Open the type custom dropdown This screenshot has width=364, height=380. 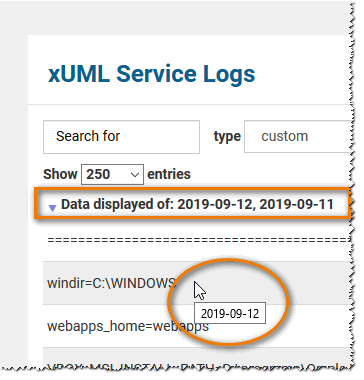pyautogui.click(x=298, y=137)
